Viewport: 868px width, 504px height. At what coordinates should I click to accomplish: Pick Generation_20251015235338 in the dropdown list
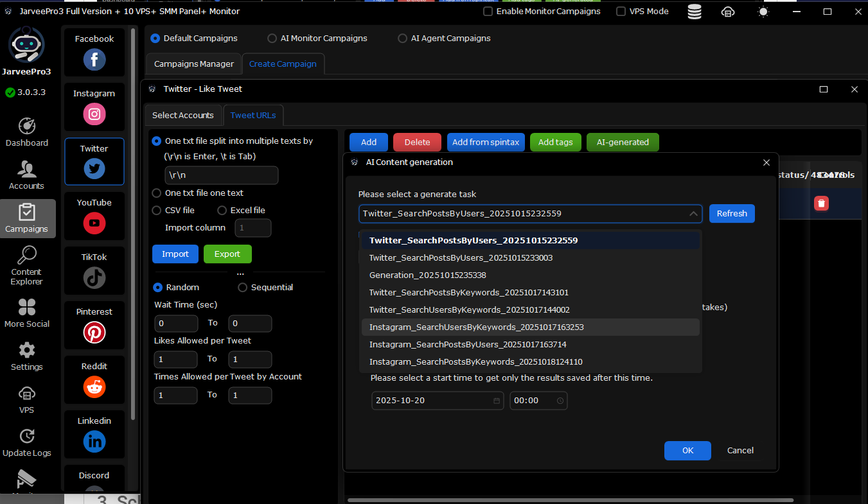[x=427, y=275]
